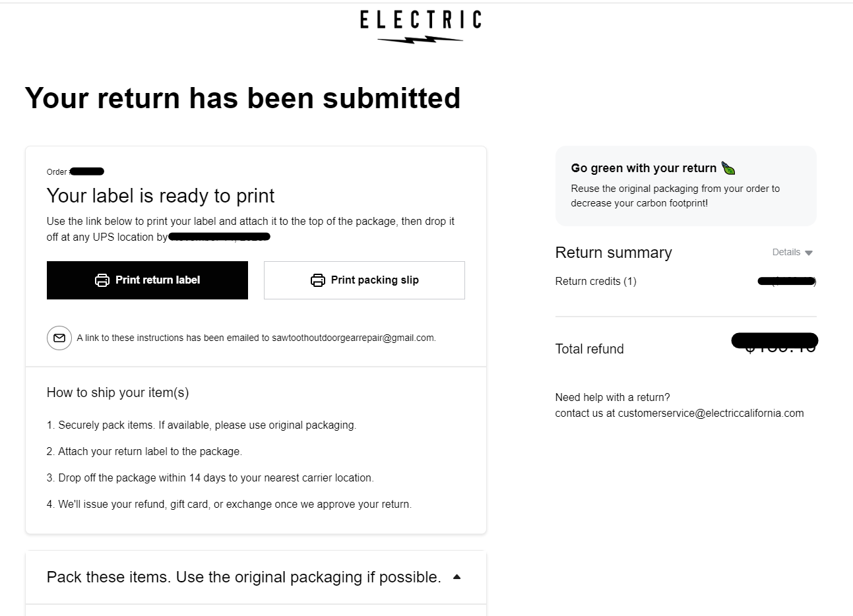853x616 pixels.
Task: Click the How to ship your item(s) heading
Action: point(117,392)
